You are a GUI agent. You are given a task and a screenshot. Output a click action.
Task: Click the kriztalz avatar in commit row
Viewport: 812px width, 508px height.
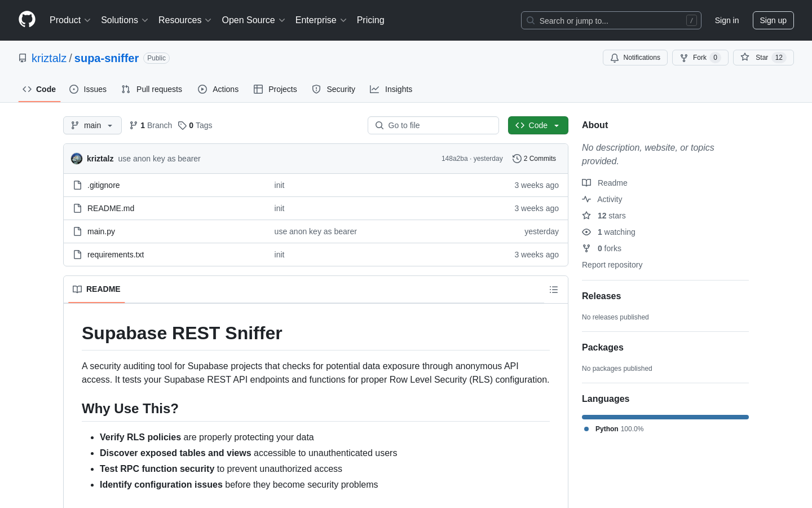77,159
